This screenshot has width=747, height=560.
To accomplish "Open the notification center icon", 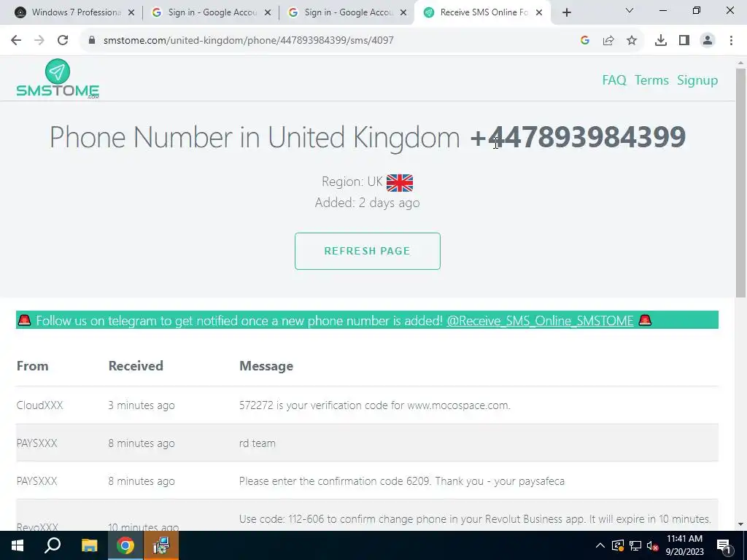I will [724, 545].
